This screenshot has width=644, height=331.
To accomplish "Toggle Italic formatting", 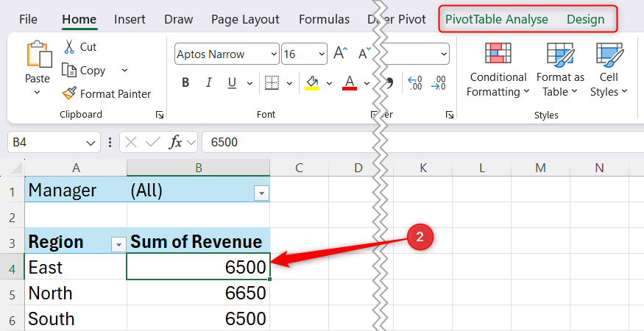I will 208,83.
